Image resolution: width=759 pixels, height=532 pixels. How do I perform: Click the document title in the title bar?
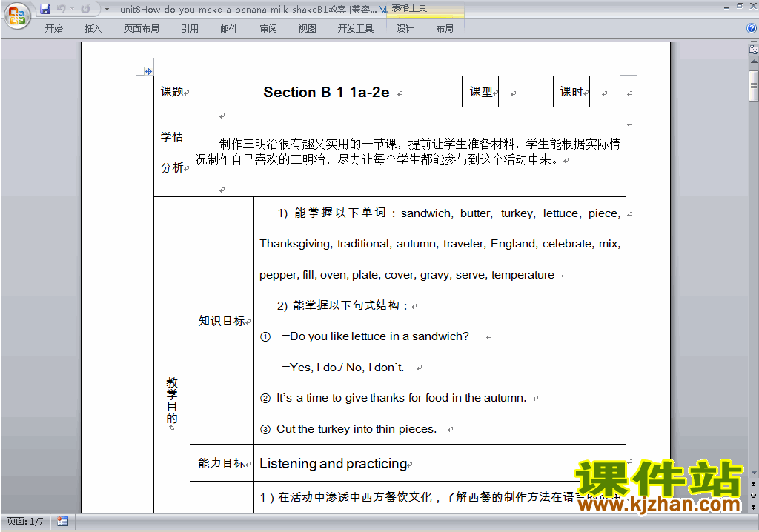click(x=252, y=9)
